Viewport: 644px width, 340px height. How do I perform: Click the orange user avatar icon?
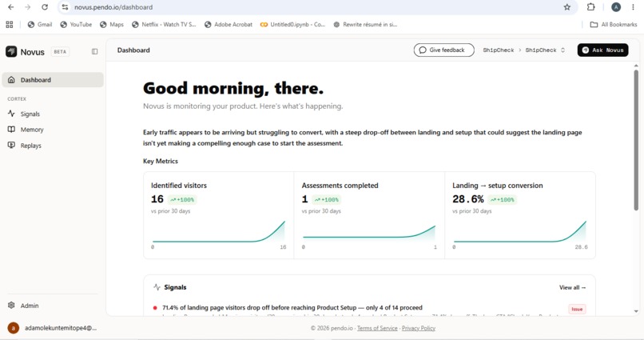pyautogui.click(x=13, y=328)
